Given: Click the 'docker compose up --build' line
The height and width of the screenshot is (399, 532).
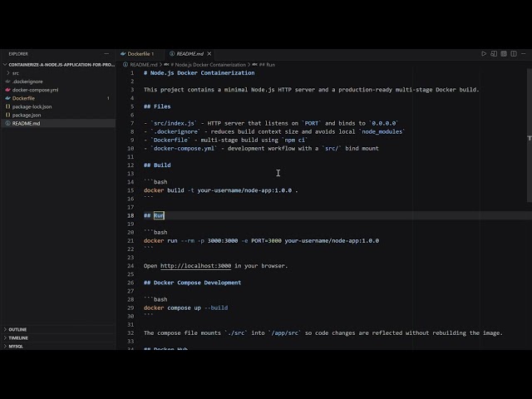Looking at the screenshot, I should [185, 308].
